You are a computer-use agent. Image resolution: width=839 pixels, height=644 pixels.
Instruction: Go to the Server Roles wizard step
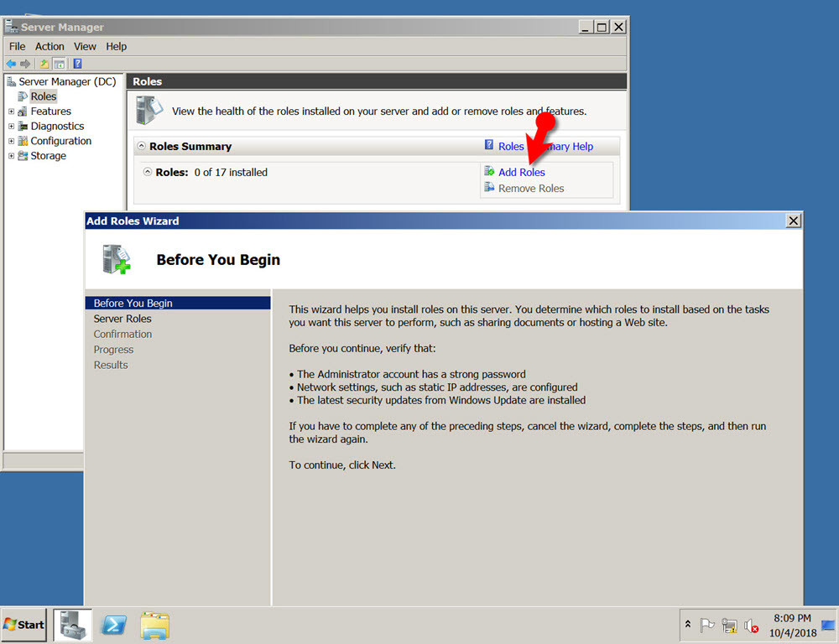(x=122, y=319)
